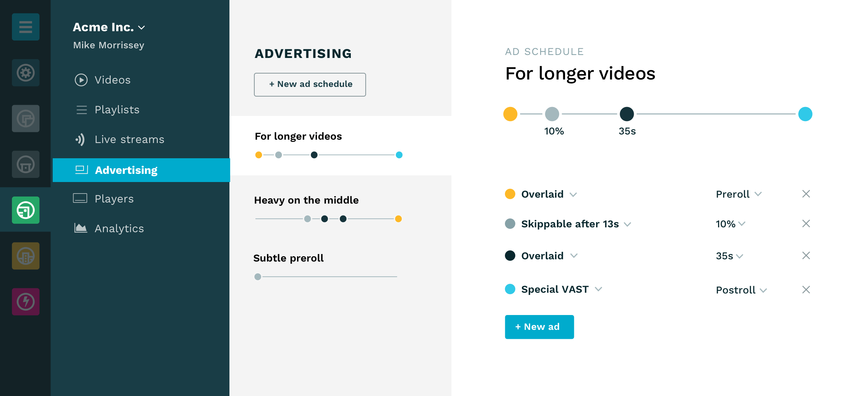Open the Live streams section
The image size is (868, 396).
click(x=129, y=139)
